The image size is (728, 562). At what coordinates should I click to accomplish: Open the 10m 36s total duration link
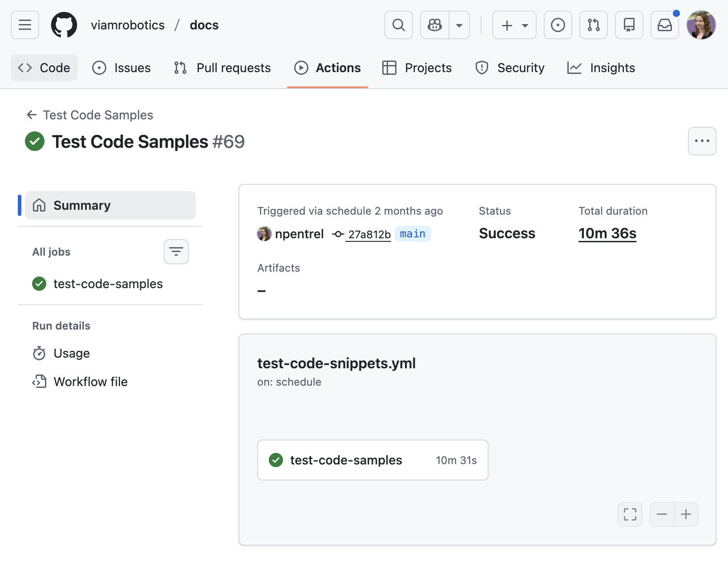tap(607, 233)
